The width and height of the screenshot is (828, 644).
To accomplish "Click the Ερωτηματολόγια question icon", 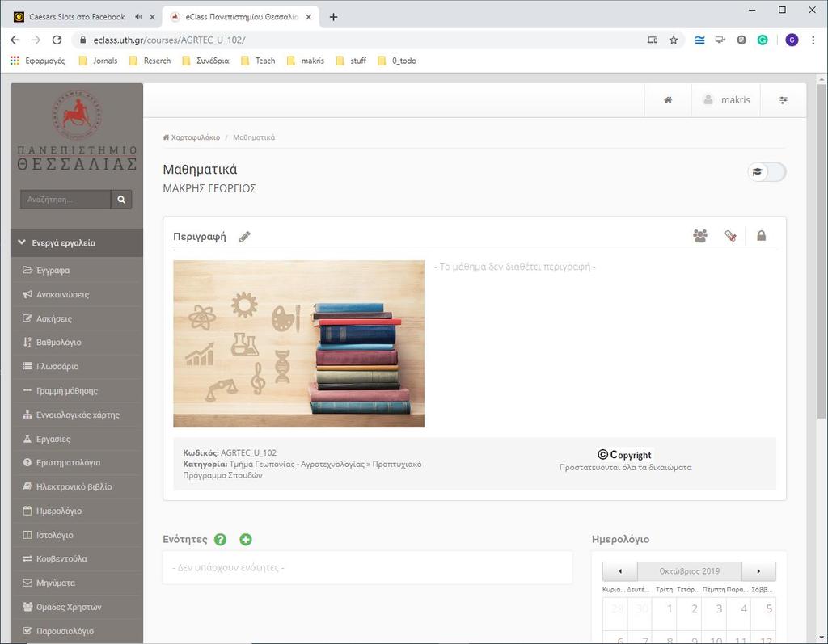I will pos(27,462).
